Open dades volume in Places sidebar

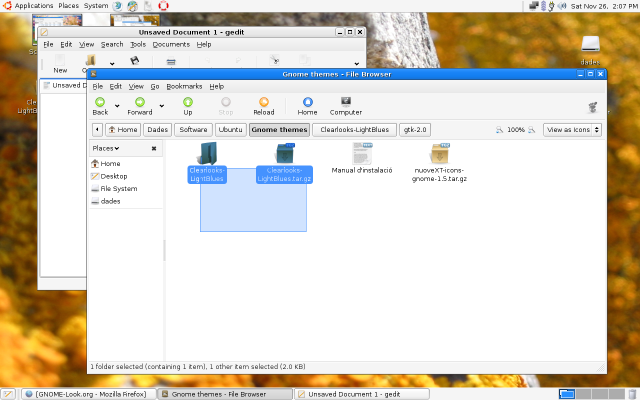(x=105, y=201)
